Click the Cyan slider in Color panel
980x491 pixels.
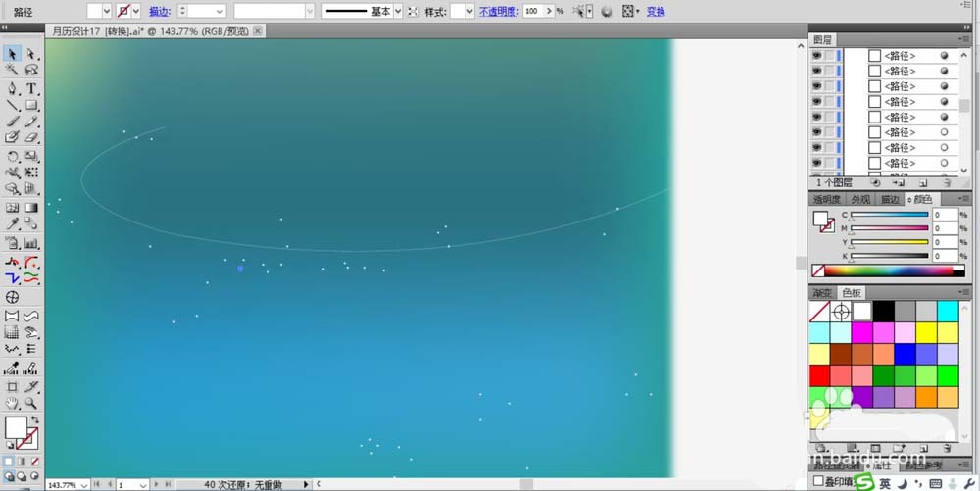[890, 215]
